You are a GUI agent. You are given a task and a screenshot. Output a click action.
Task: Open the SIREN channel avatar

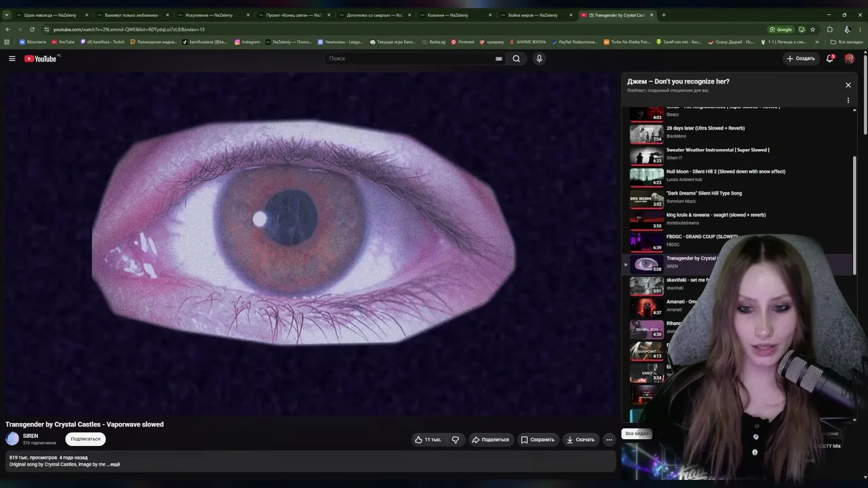pyautogui.click(x=12, y=439)
